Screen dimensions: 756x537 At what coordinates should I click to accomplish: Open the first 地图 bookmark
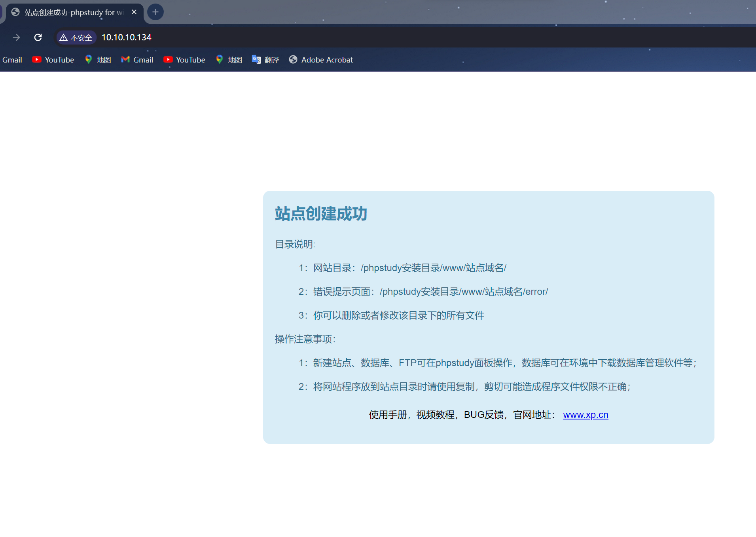coord(98,60)
